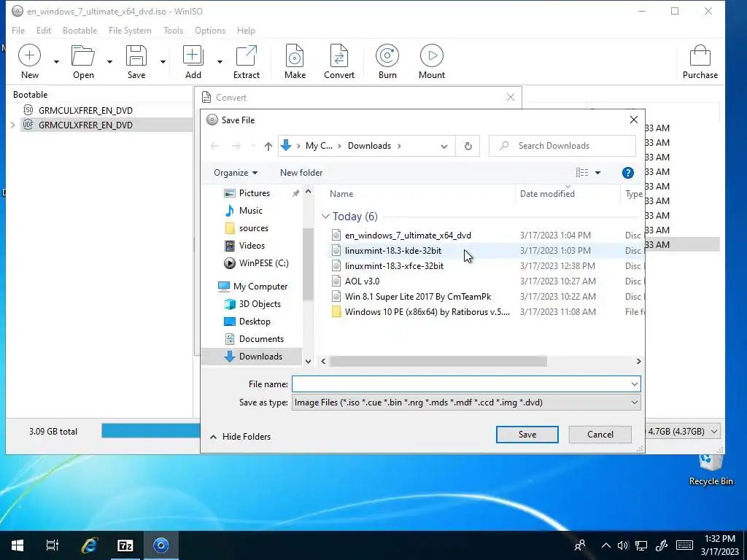The height and width of the screenshot is (560, 747).
Task: Select the ISO GRMCULXFRER_EN_DVD tree entry
Action: (85, 111)
